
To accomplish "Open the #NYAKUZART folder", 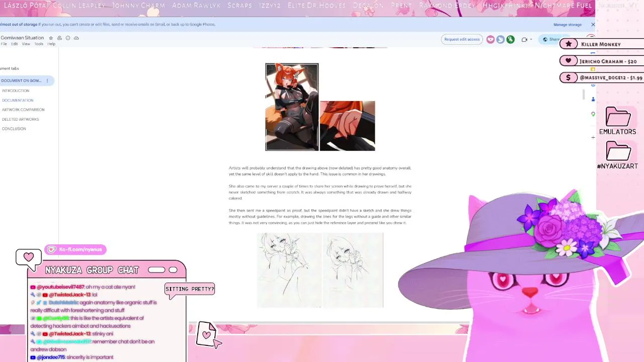I will (618, 155).
